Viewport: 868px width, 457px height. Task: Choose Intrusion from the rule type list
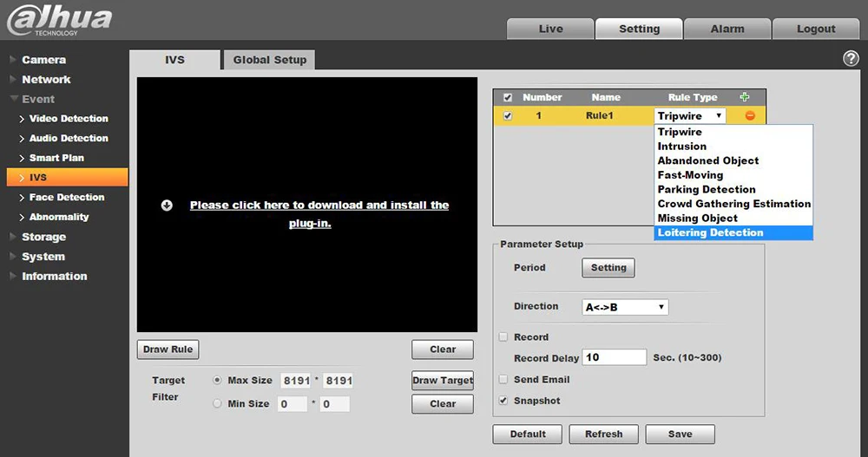coord(733,146)
